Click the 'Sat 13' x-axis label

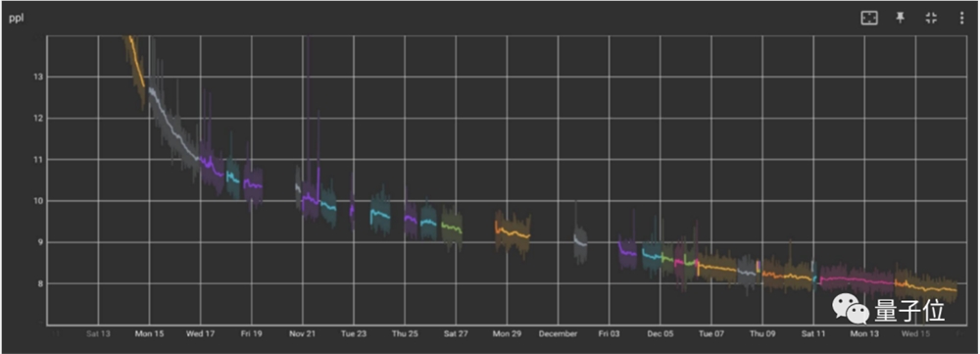tap(98, 334)
